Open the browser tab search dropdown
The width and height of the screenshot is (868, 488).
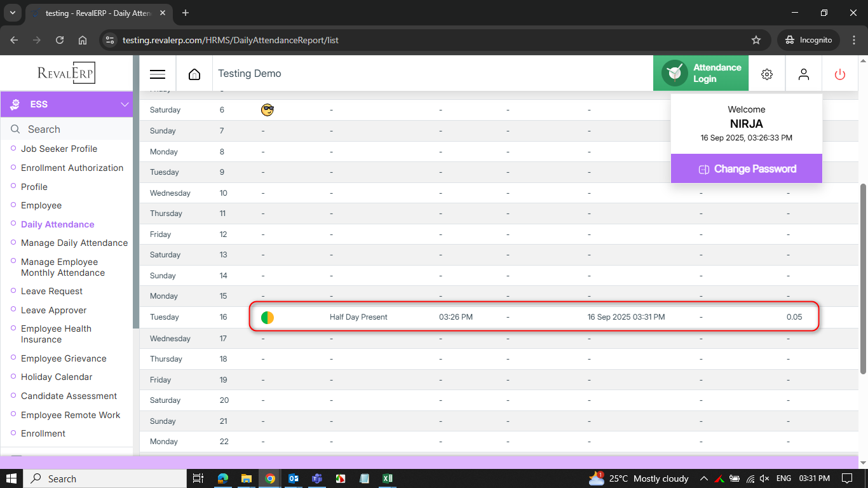pos(12,13)
